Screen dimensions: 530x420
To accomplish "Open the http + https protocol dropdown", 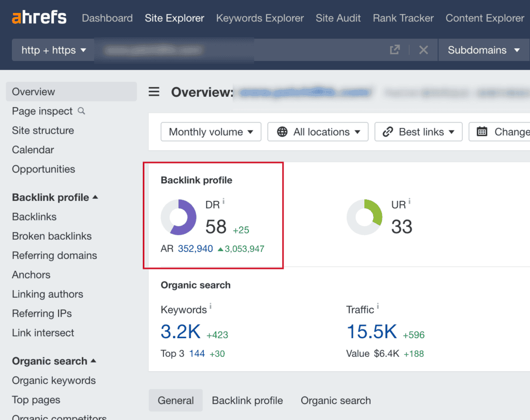I will point(53,50).
